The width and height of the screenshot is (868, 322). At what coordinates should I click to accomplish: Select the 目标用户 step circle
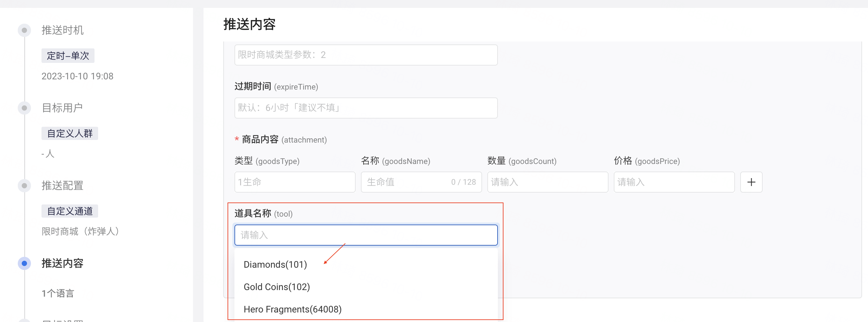24,108
